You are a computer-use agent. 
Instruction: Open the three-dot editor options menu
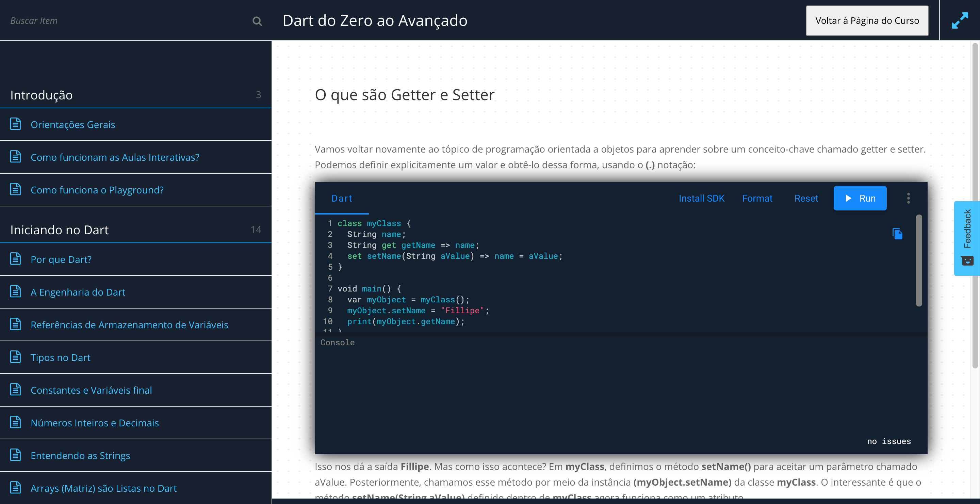pos(908,198)
